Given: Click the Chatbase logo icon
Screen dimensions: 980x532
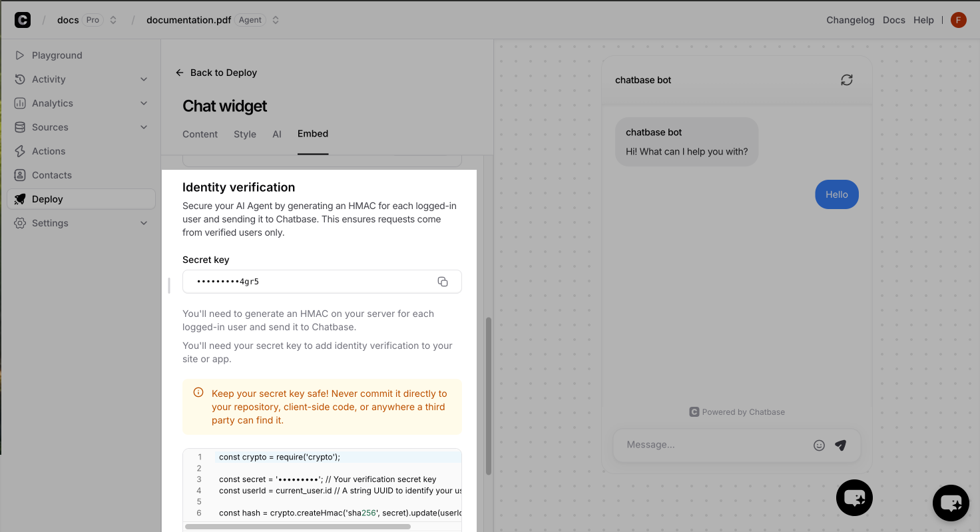Looking at the screenshot, I should (x=23, y=20).
